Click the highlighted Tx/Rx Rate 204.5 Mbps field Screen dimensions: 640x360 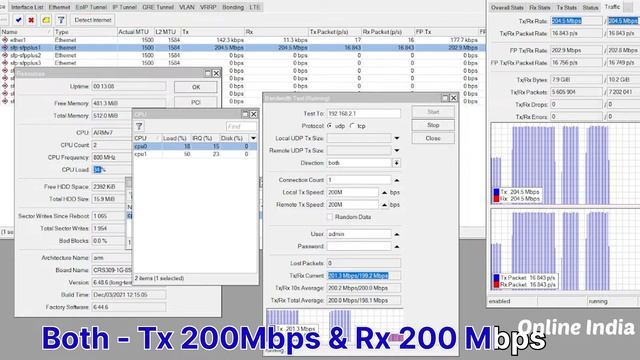[576, 21]
